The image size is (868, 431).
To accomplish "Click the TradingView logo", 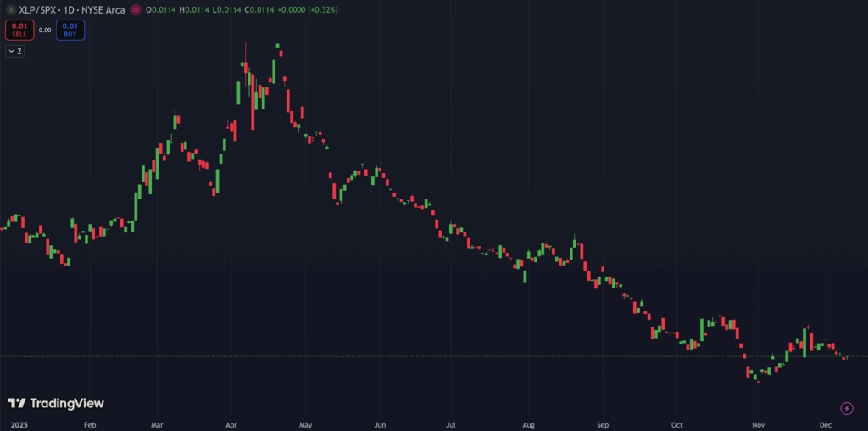I will [x=56, y=403].
